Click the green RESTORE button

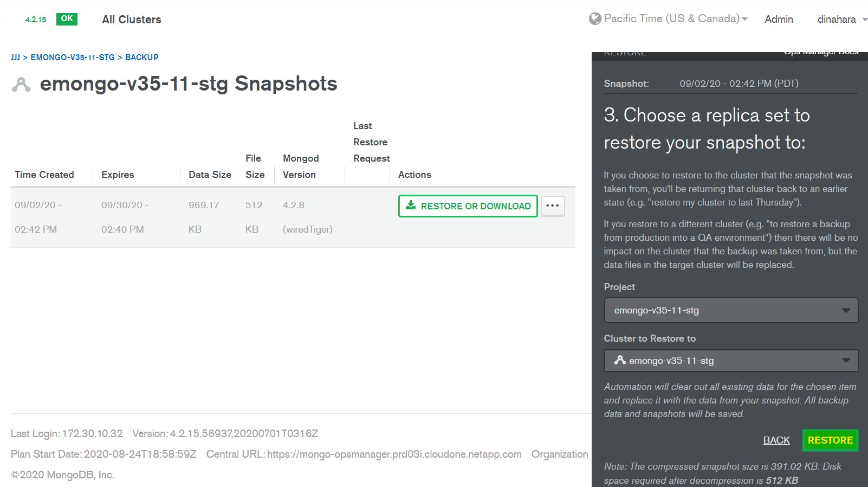pos(830,440)
